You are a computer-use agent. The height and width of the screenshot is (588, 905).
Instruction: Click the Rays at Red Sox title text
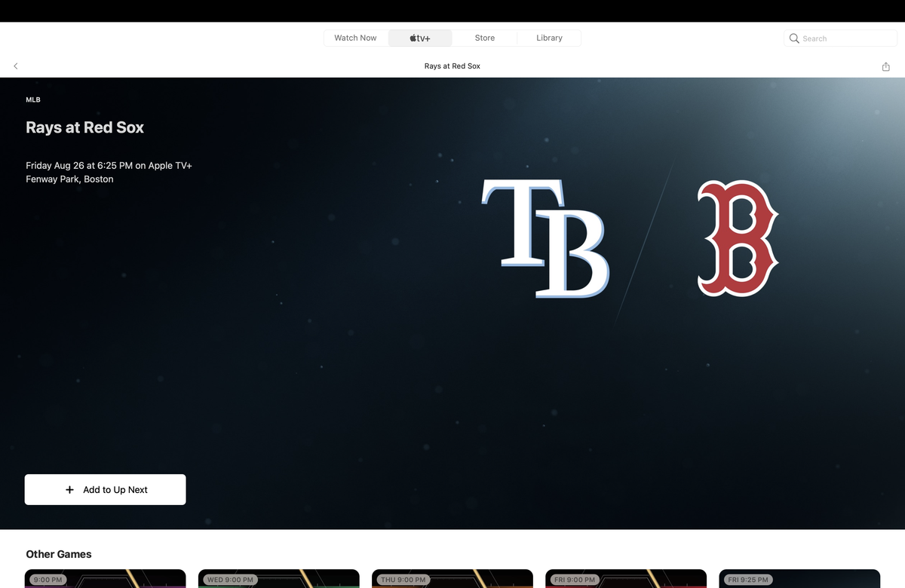[x=84, y=127]
